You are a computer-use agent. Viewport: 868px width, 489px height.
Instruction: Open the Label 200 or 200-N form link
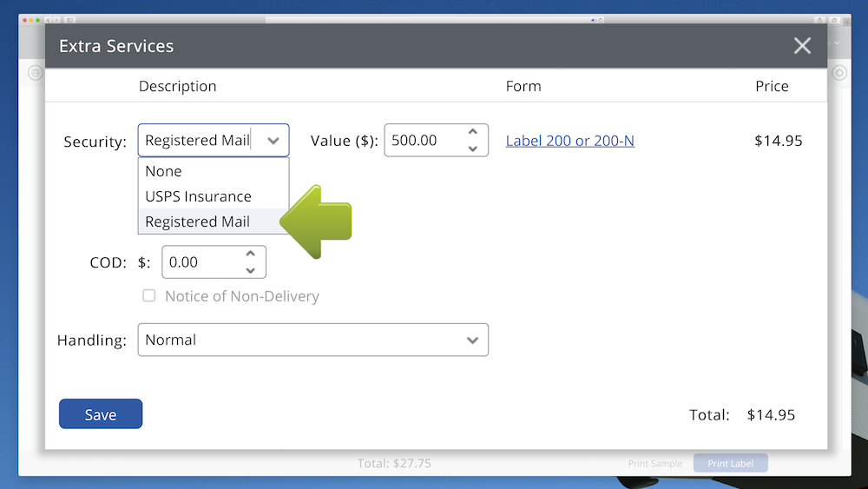[569, 141]
